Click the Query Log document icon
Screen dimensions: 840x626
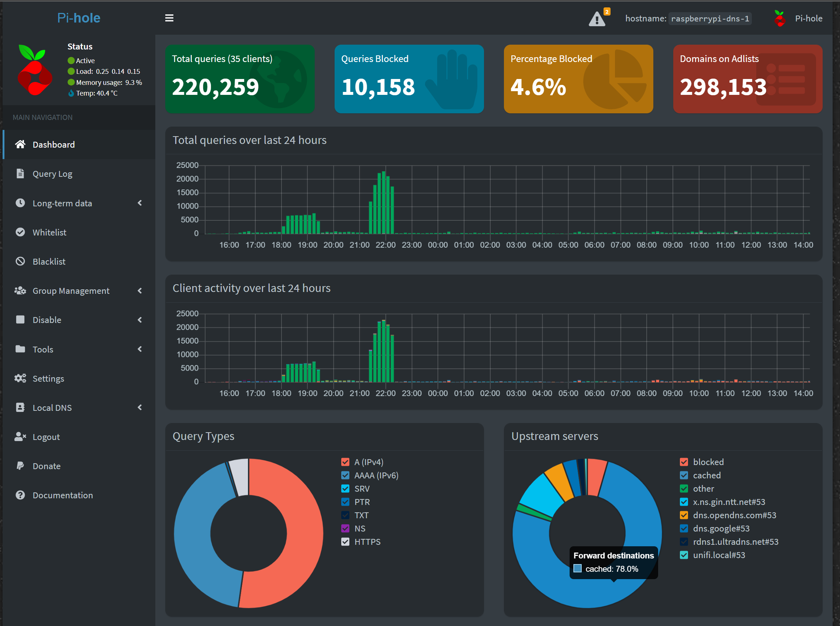[20, 173]
